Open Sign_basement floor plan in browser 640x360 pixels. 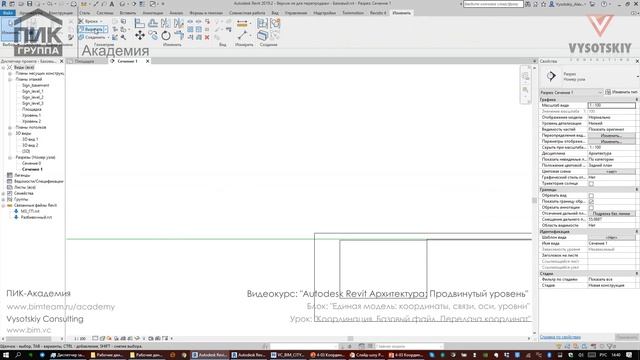pos(36,85)
